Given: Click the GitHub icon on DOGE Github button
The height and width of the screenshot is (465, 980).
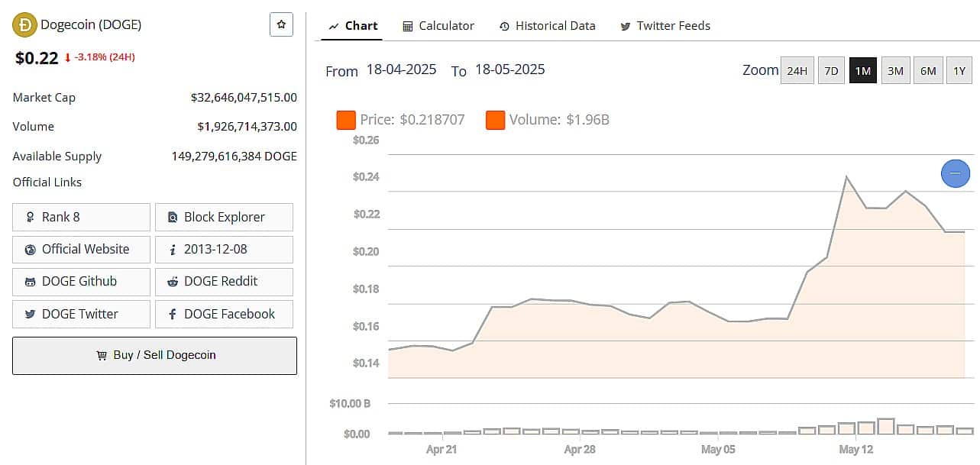Looking at the screenshot, I should click(31, 282).
